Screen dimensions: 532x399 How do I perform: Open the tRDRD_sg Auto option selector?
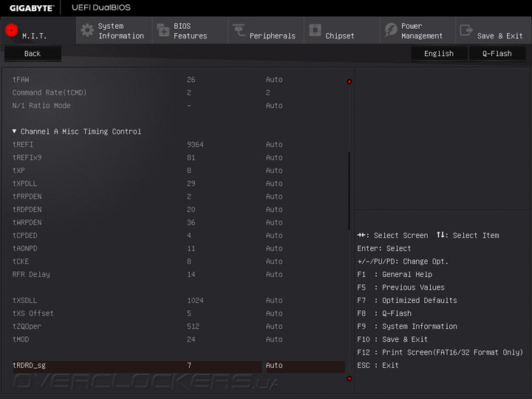274,366
